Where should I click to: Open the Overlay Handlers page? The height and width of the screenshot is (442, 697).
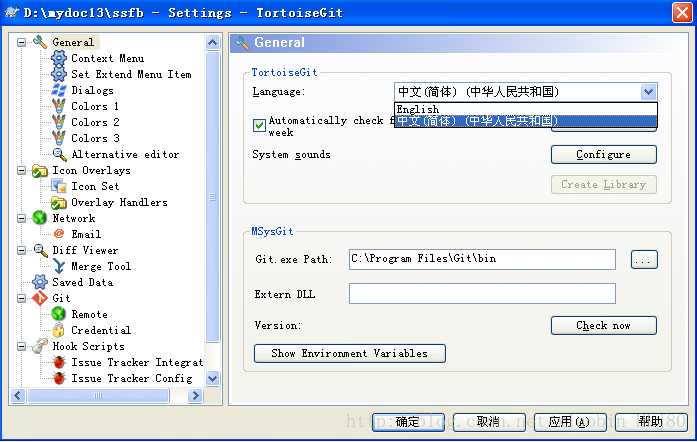(119, 202)
